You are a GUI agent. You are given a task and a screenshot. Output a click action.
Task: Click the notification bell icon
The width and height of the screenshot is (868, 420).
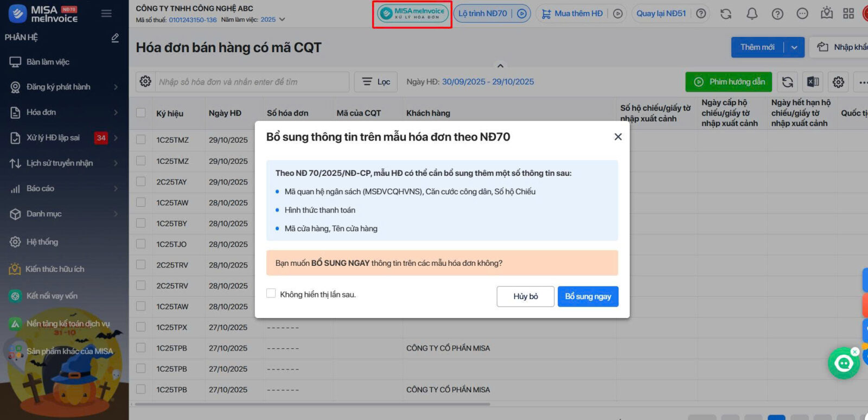pos(751,14)
